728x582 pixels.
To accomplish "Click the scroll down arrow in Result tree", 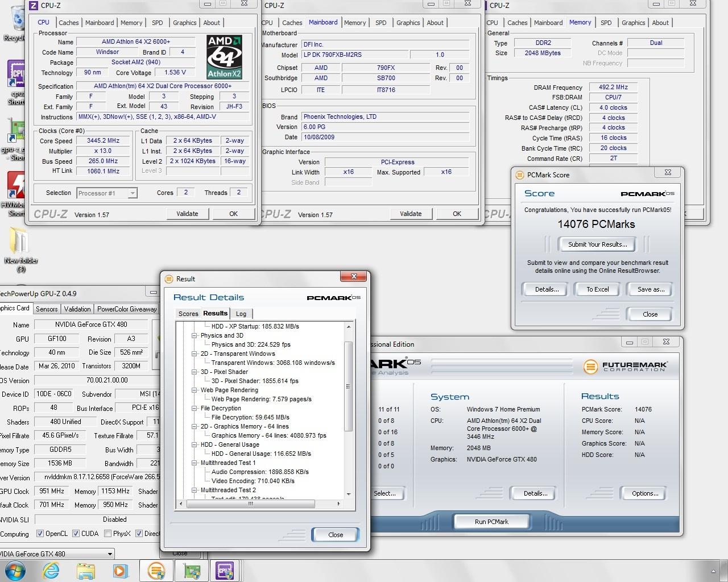I will (x=349, y=494).
